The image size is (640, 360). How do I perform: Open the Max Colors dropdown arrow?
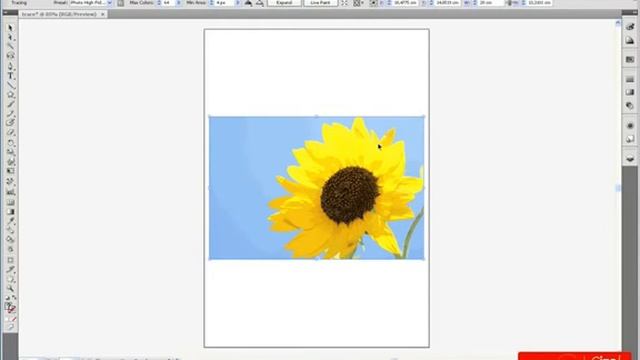(178, 3)
